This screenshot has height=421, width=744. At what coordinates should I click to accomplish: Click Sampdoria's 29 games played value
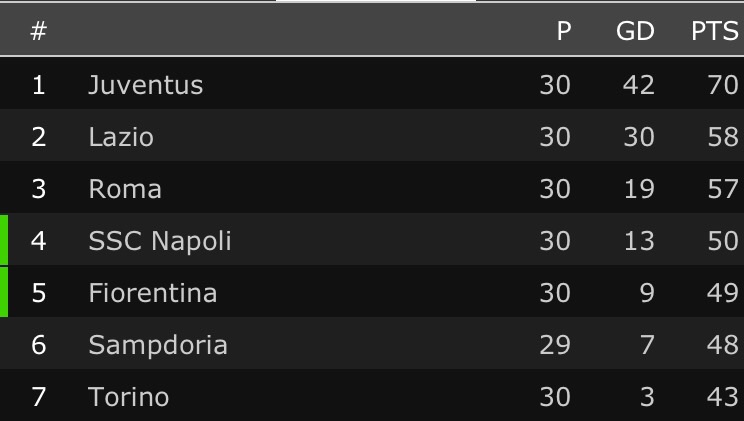coord(555,345)
